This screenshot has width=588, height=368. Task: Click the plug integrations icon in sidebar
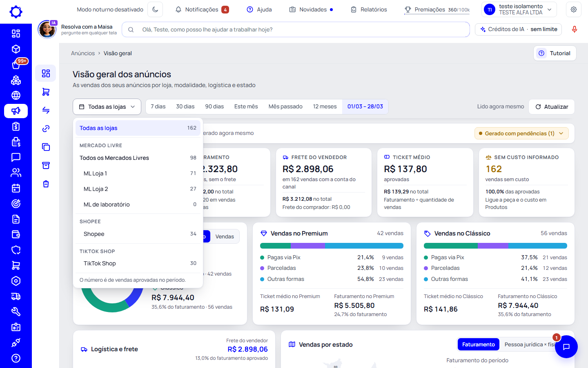16,343
